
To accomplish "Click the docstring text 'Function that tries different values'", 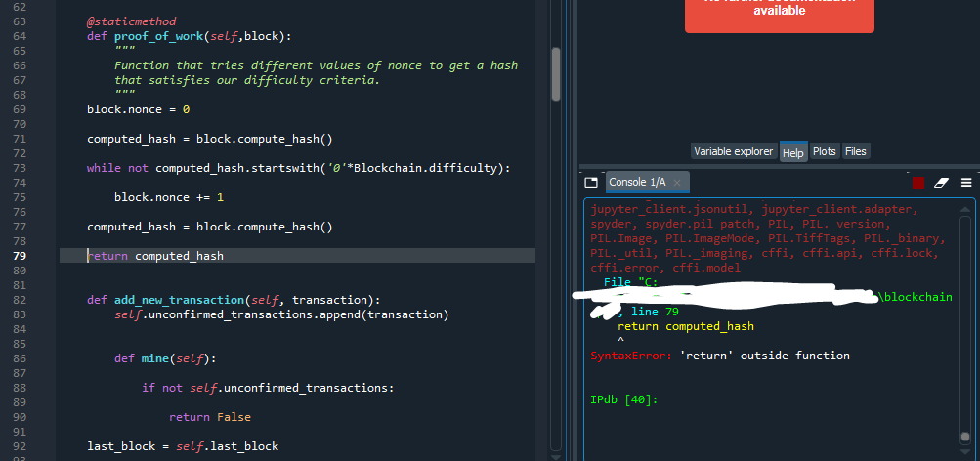I will (317, 65).
